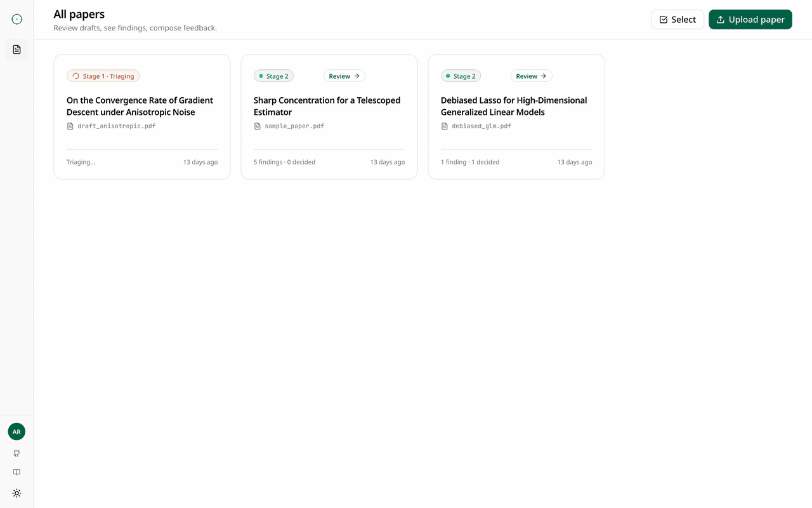The height and width of the screenshot is (508, 812).
Task: Open Review for Debiased Lasso paper
Action: (x=532, y=76)
